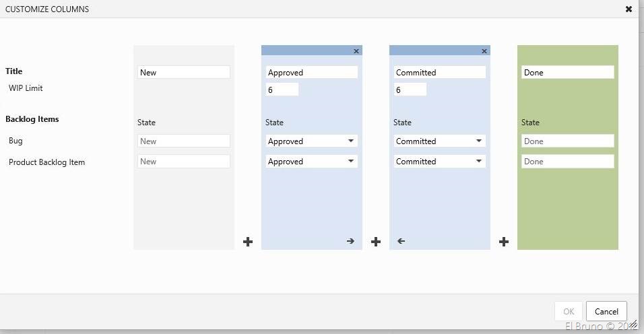Add column between Committed and Done

(x=504, y=242)
